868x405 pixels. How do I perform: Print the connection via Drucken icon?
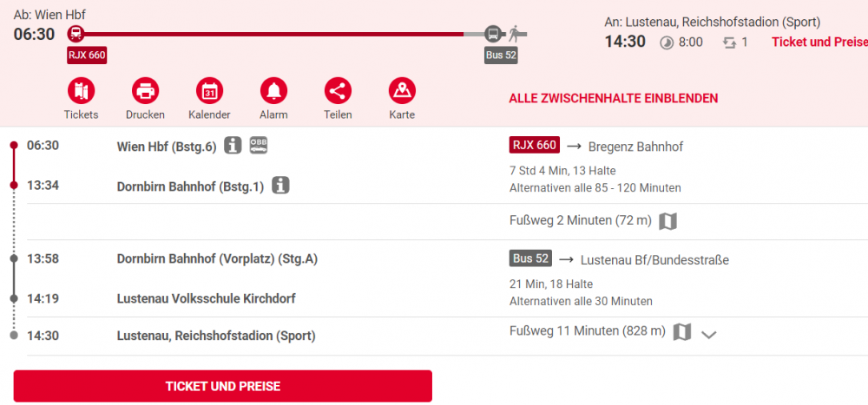pos(145,91)
